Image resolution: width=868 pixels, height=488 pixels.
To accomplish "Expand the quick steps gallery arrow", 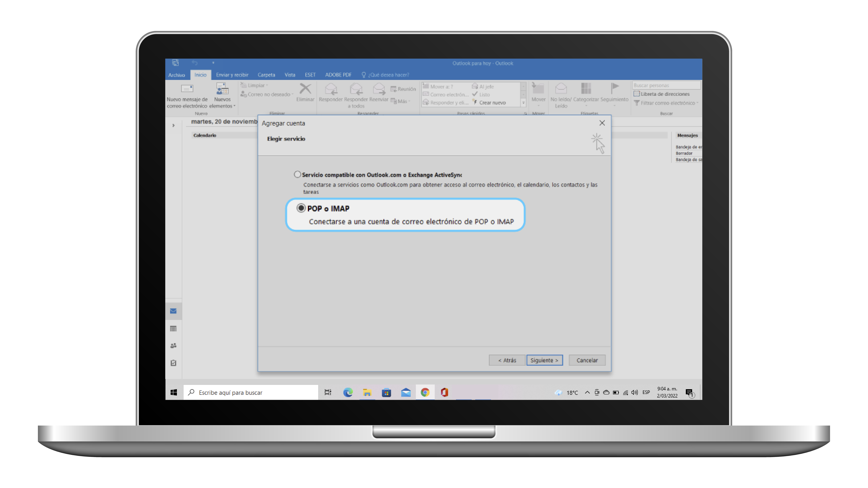I will click(x=523, y=103).
